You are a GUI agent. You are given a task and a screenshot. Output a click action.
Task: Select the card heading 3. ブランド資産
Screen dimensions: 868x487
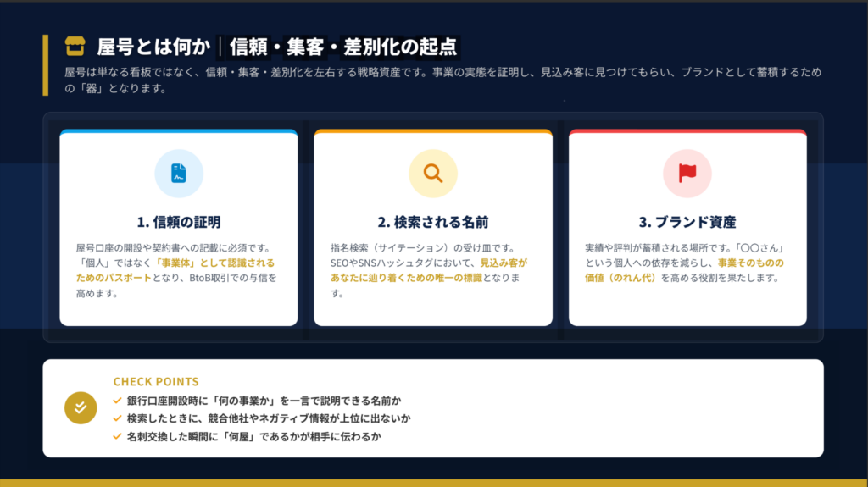pos(687,223)
